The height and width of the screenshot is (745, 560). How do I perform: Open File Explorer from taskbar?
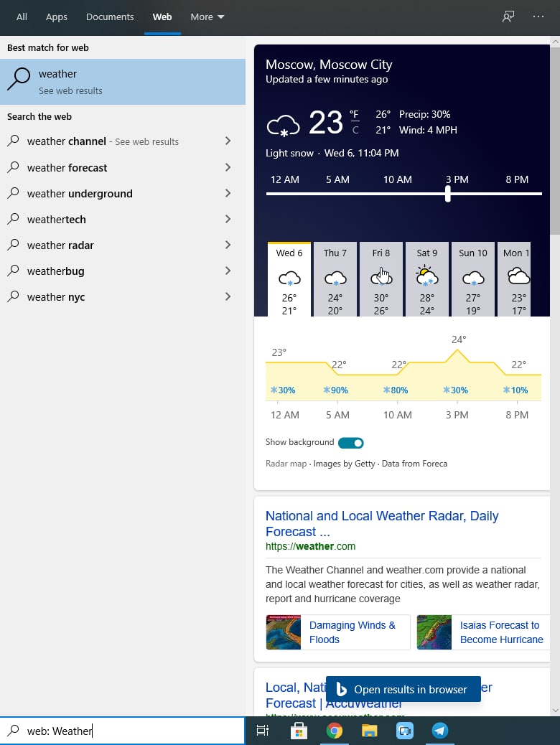pyautogui.click(x=369, y=730)
